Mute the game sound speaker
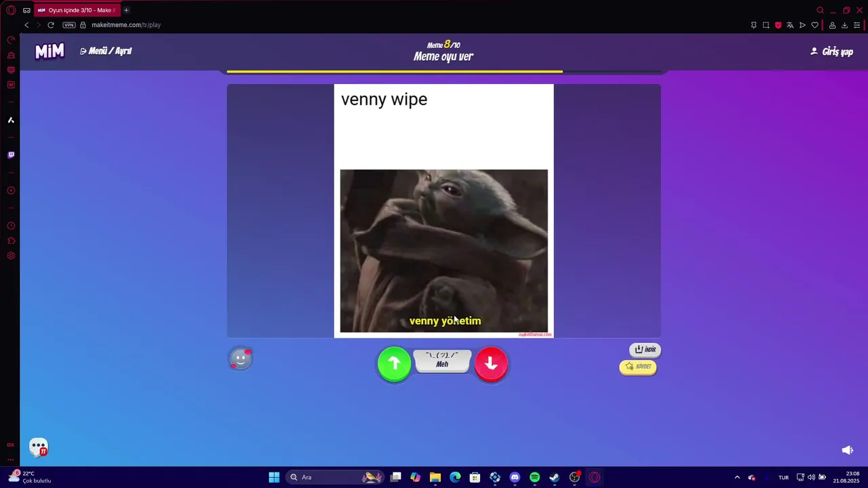The height and width of the screenshot is (488, 868). [847, 450]
